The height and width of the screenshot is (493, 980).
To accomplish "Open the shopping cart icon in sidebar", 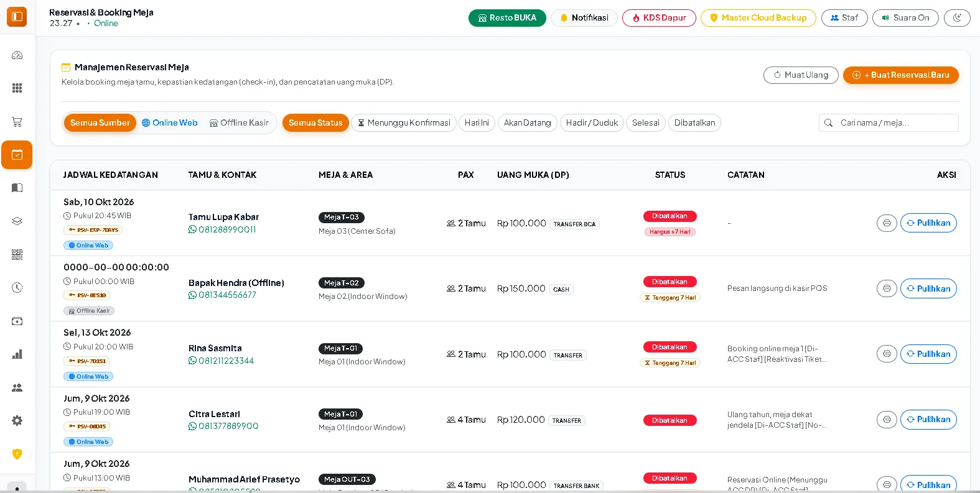I will pos(17,122).
